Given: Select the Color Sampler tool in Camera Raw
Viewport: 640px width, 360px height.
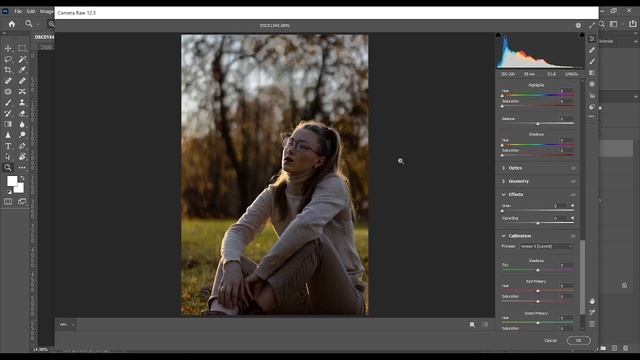Looking at the screenshot, I should (x=592, y=313).
